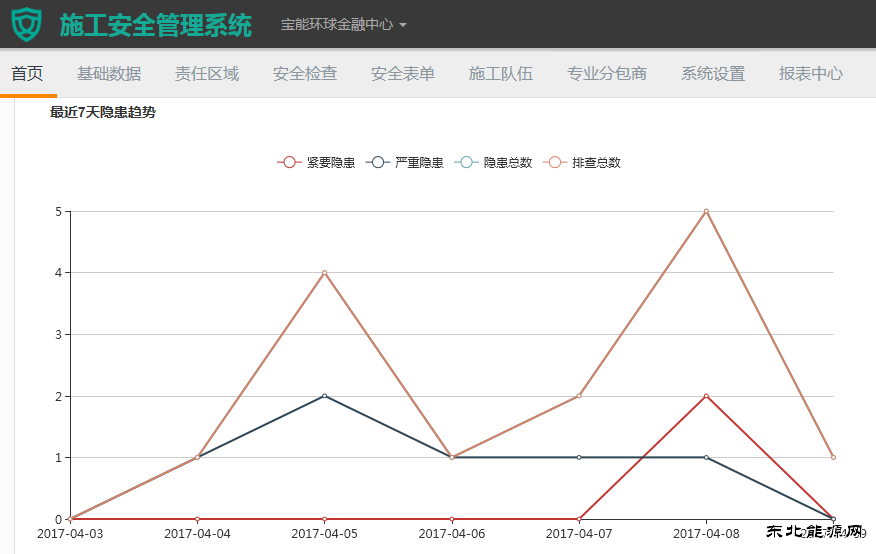The width and height of the screenshot is (876, 554).
Task: Open the 宝能环球金融中心 project dropdown
Action: tap(343, 25)
